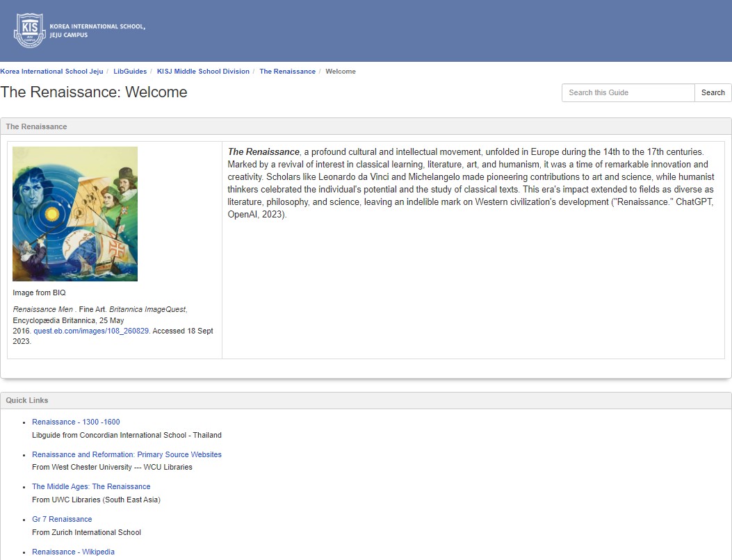Click the Search button
The width and height of the screenshot is (732, 560).
[x=713, y=93]
